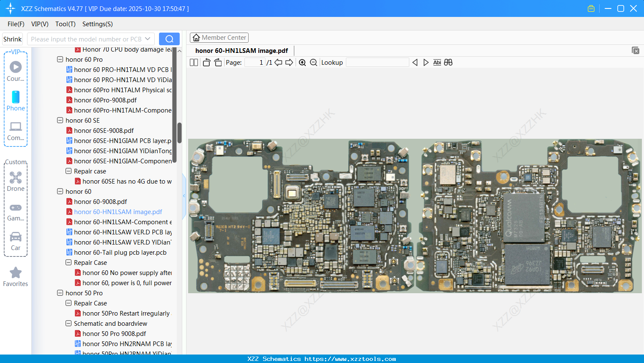Click the tree vertical scrollbar thumb
Image resolution: width=644 pixels, height=363 pixels.
click(x=179, y=133)
